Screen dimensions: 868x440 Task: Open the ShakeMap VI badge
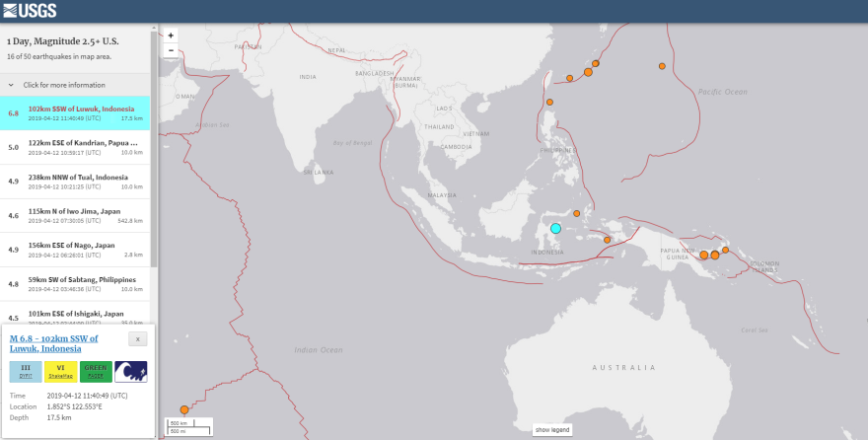pos(60,371)
